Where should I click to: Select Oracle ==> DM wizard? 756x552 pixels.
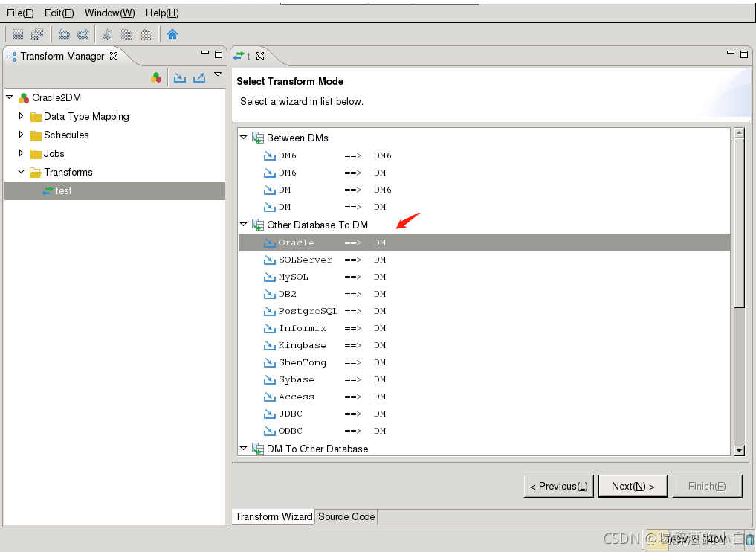click(484, 243)
